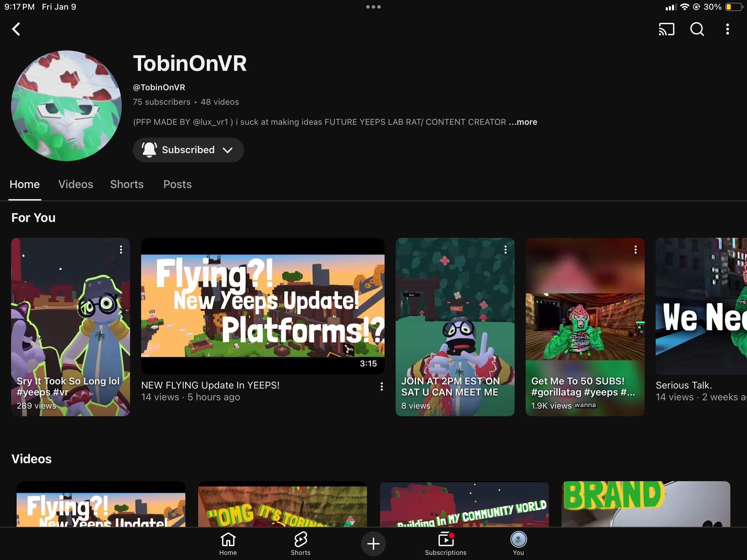Image resolution: width=747 pixels, height=560 pixels.
Task: Open 'NEW FLYING Update In YEEPS!' title
Action: tap(210, 385)
